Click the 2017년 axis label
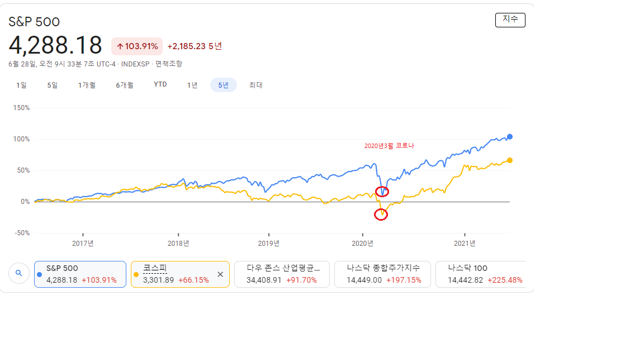 click(83, 244)
